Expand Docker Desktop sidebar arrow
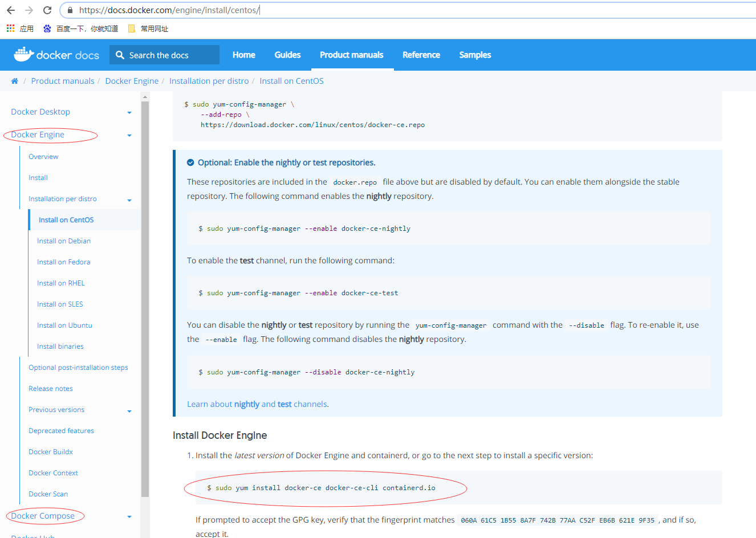 tap(129, 113)
